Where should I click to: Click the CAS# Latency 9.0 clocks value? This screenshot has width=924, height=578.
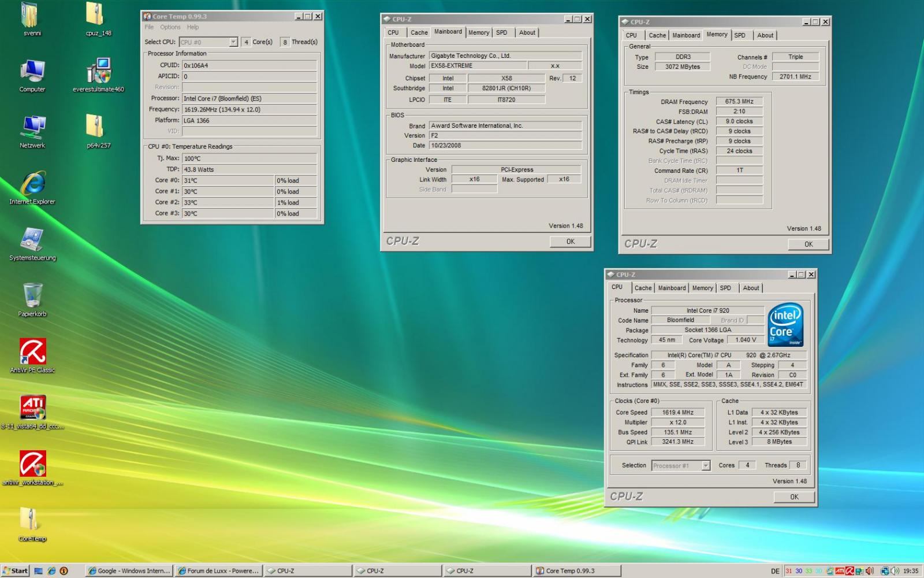point(739,121)
